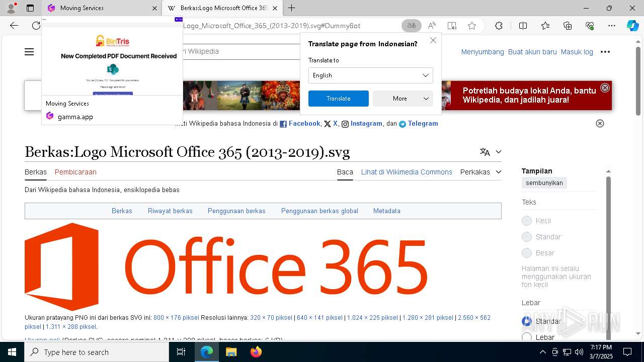Open Windows Start menu
Viewport: 644px width, 362px height.
coord(12,352)
